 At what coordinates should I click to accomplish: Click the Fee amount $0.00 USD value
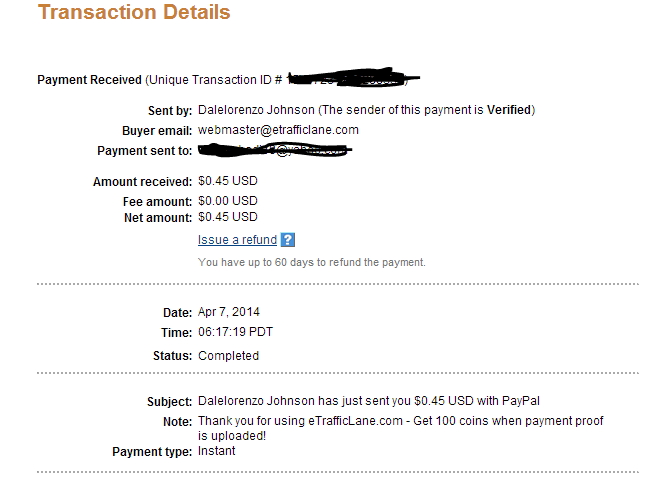click(x=228, y=201)
